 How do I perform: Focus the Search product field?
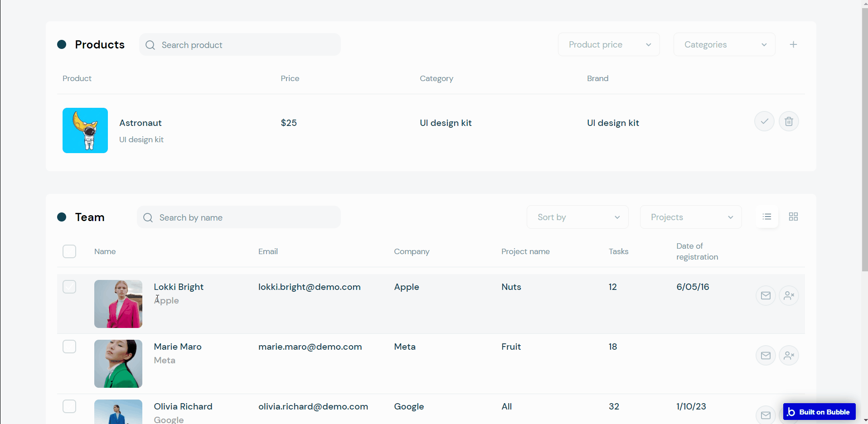[240, 44]
